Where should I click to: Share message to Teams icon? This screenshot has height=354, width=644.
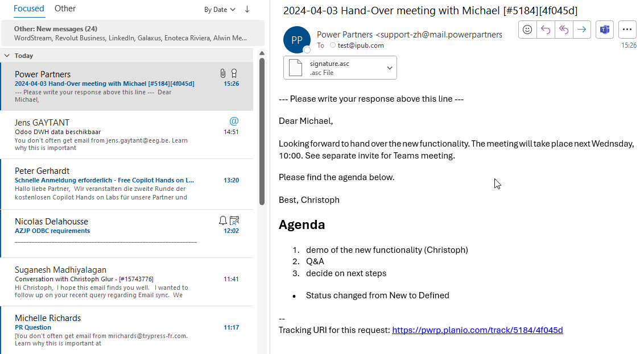pyautogui.click(x=605, y=30)
